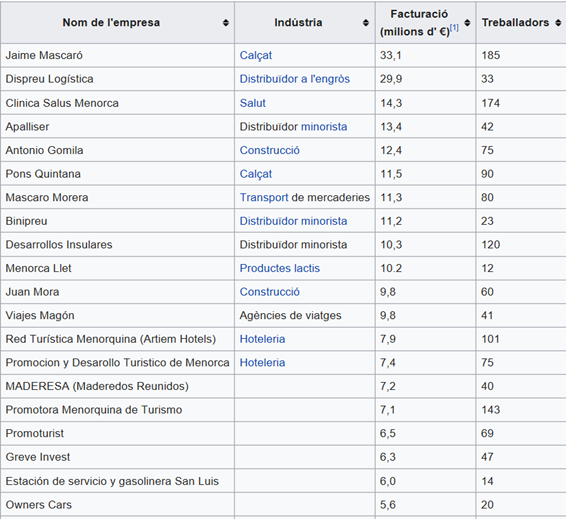The height and width of the screenshot is (519, 566).
Task: Click the 14,3 facturació value
Action: click(x=391, y=103)
